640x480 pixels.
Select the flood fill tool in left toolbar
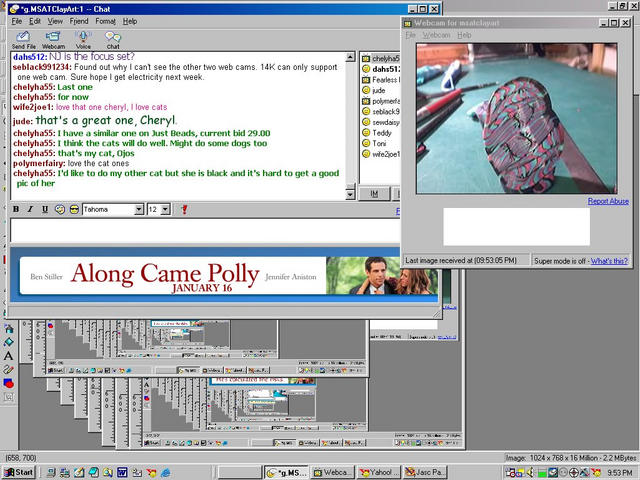9,342
